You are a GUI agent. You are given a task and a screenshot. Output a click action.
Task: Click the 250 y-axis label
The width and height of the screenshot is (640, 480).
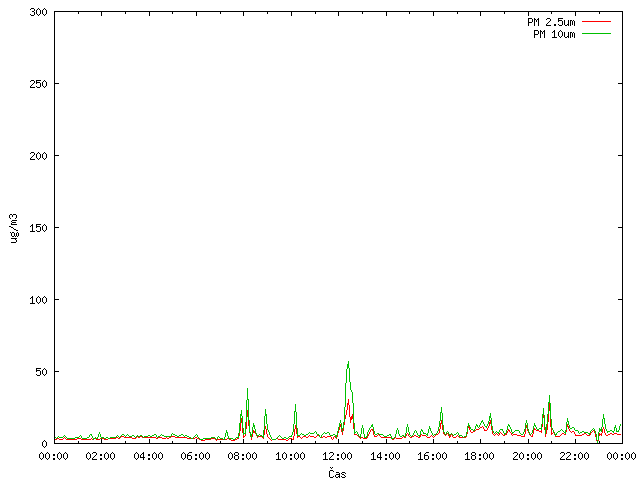click(x=38, y=84)
